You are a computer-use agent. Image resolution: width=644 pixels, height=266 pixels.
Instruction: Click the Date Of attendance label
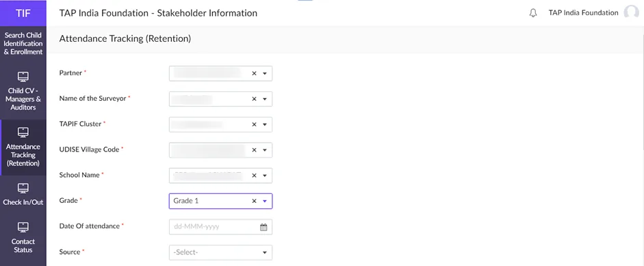click(x=89, y=226)
